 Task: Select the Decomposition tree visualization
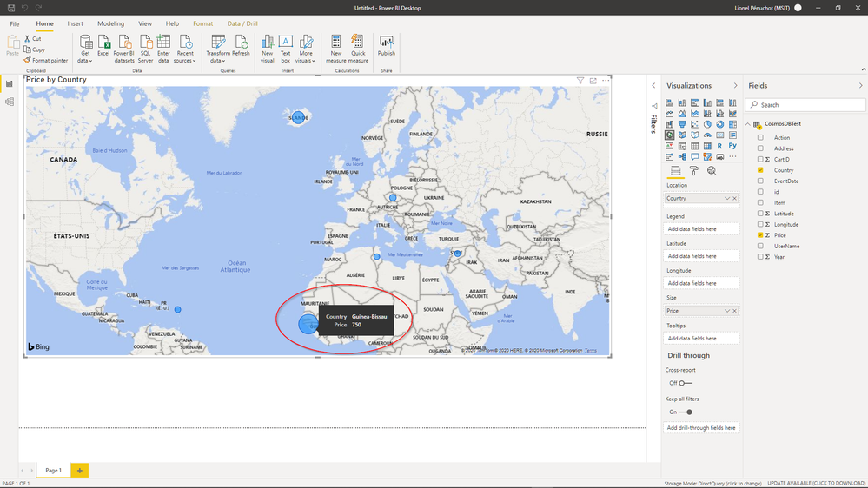point(682,156)
